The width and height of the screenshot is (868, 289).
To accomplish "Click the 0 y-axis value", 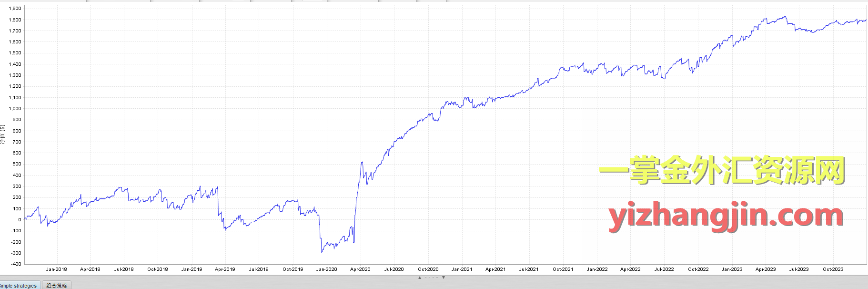I will click(x=20, y=220).
